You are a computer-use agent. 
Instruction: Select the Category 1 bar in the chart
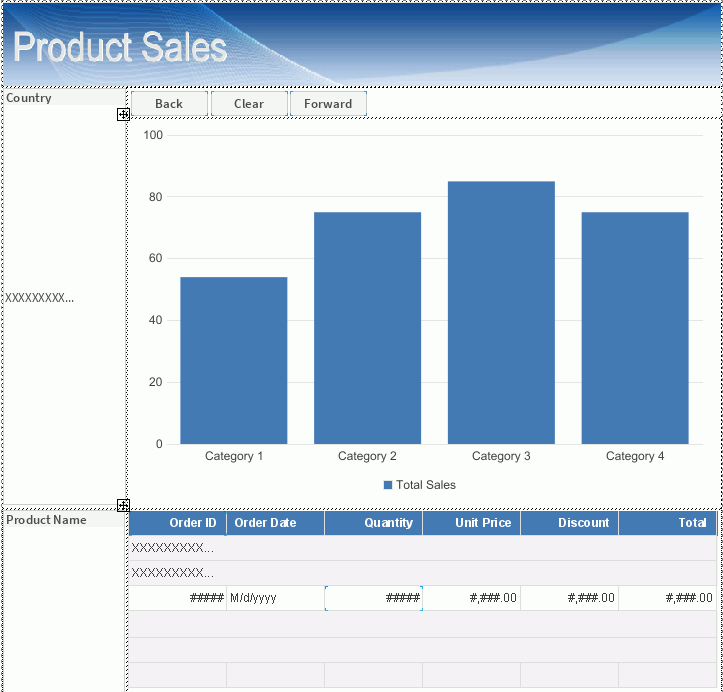click(x=234, y=360)
